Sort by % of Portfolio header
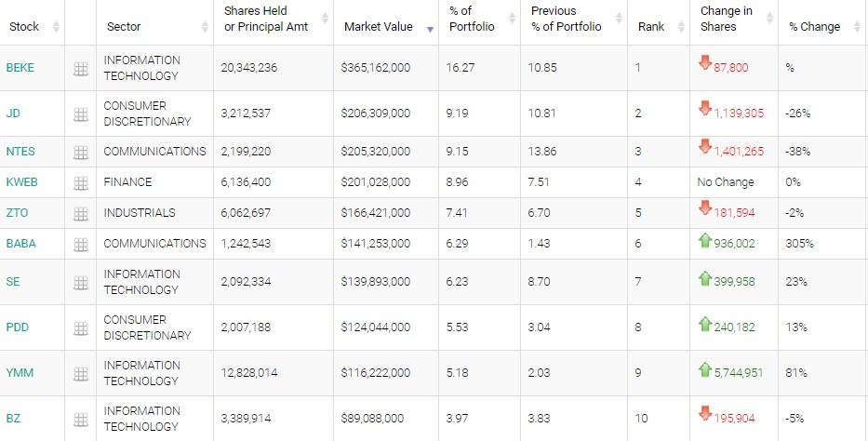868x441 pixels. tap(472, 20)
